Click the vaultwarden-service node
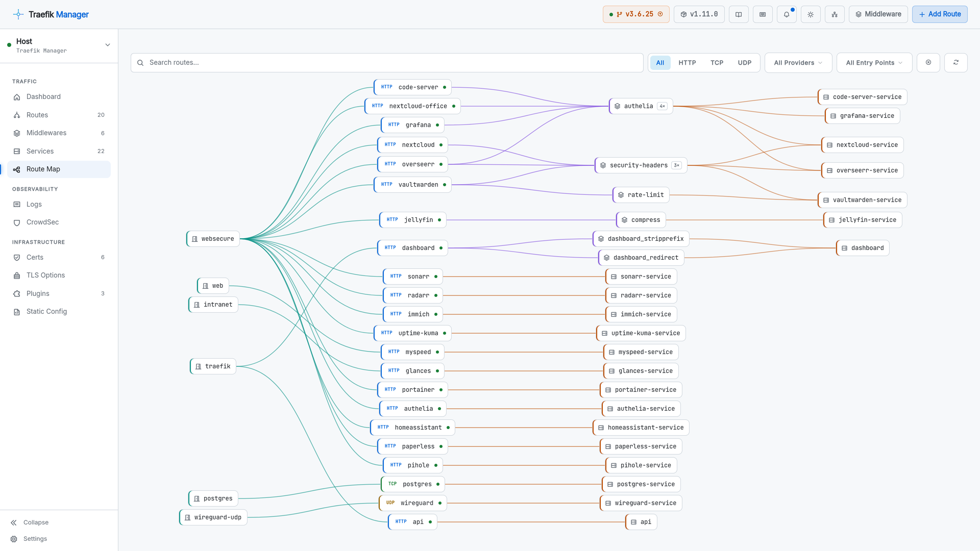This screenshot has width=980, height=551. [x=862, y=200]
